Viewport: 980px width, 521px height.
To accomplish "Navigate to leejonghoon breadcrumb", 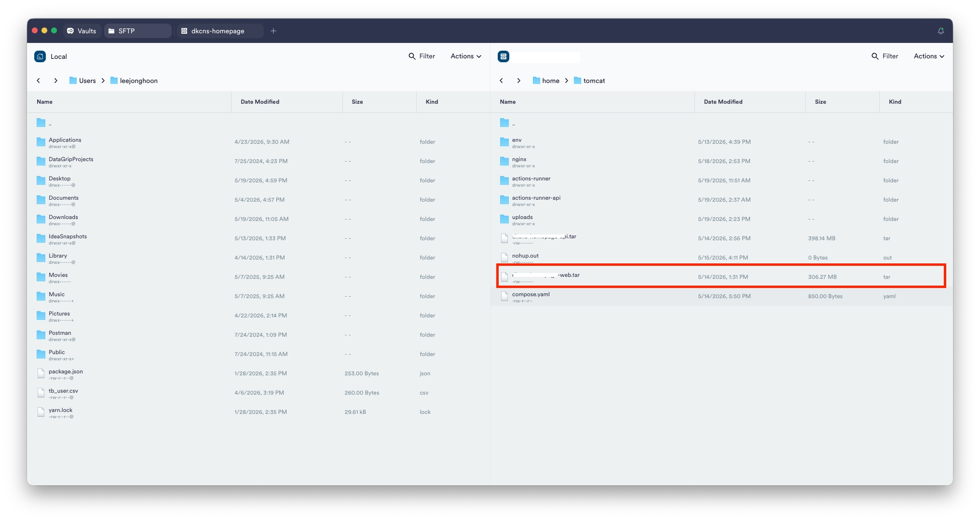I will 134,81.
